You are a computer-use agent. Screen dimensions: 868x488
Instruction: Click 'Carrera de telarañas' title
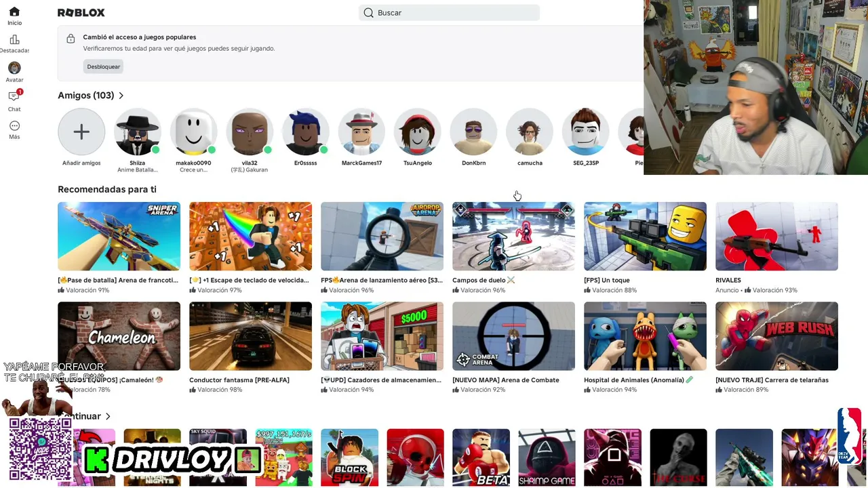[772, 380]
